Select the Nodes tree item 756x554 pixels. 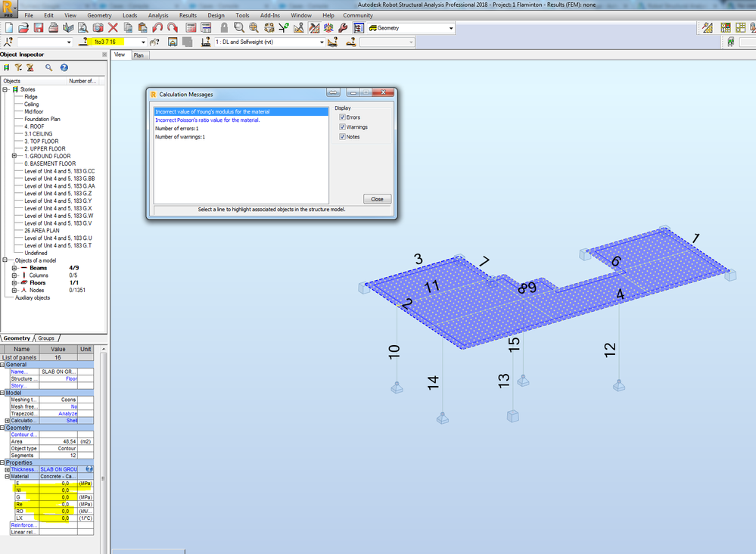click(x=36, y=291)
